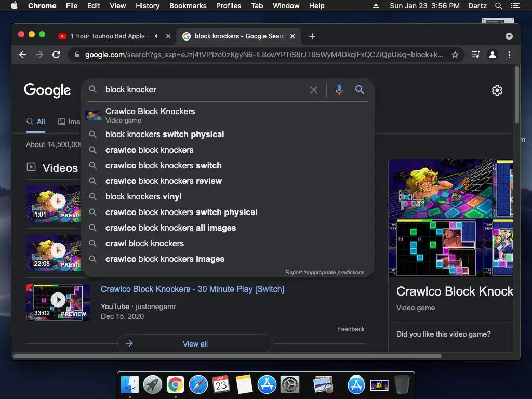Close the block knockers Google Search tab
This screenshot has width=532, height=399.
292,36
